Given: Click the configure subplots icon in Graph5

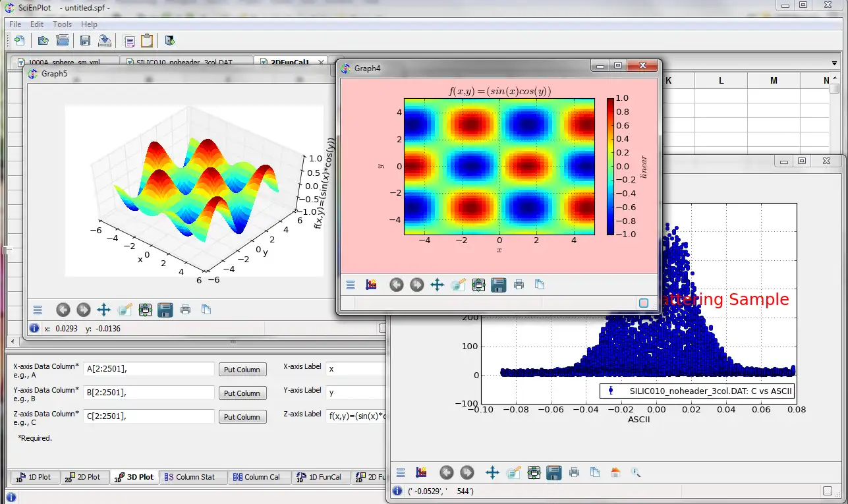Looking at the screenshot, I should coord(145,310).
